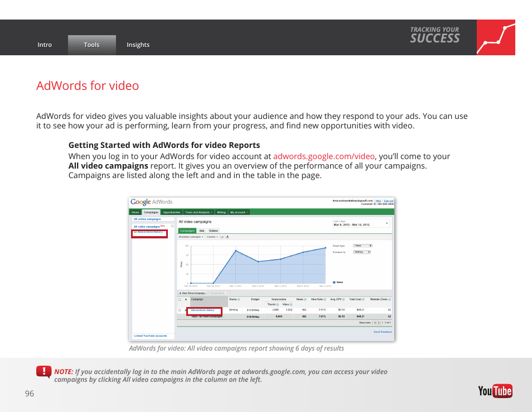Click the red exclamation note icon
The image size is (532, 412).
coord(43,372)
